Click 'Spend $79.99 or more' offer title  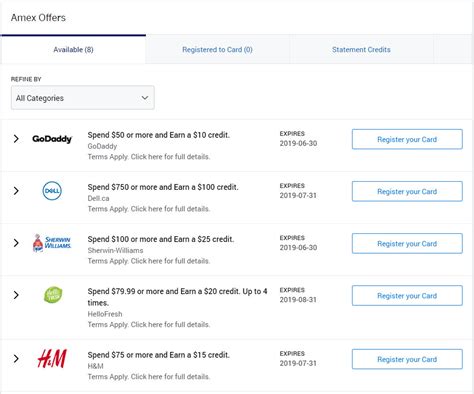click(177, 297)
